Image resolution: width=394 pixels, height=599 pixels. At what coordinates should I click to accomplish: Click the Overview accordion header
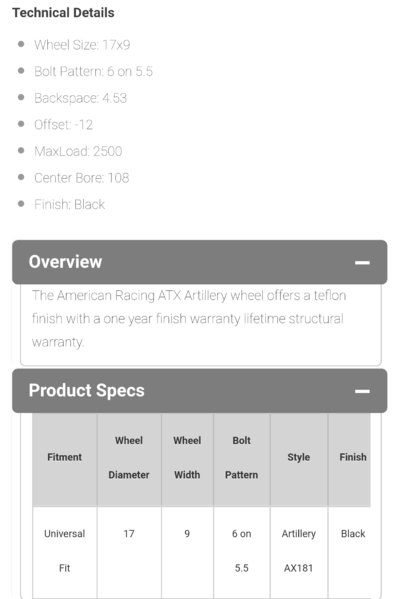click(199, 262)
